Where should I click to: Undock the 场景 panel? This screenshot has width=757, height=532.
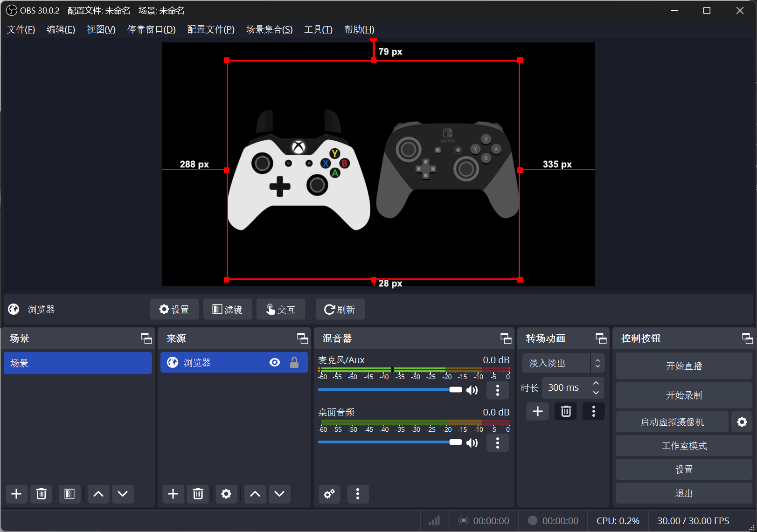coord(146,339)
